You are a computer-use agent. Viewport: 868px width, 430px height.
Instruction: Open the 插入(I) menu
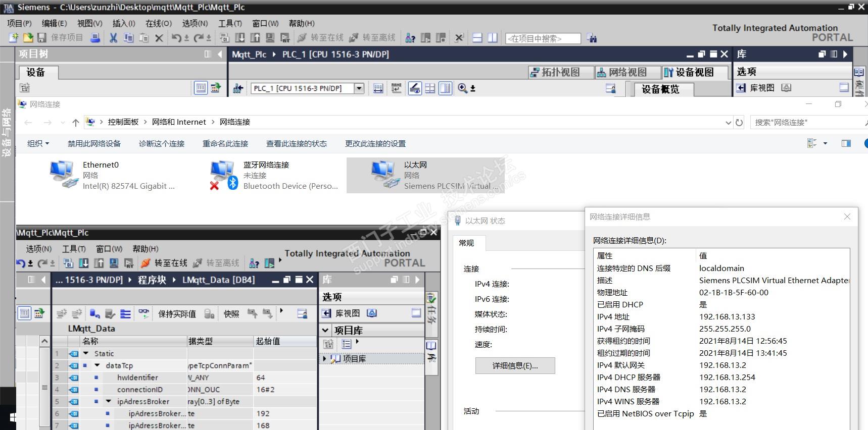click(124, 23)
